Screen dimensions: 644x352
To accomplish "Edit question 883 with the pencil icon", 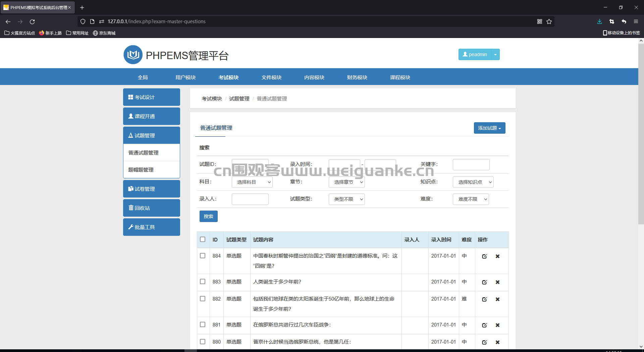I will (x=484, y=282).
